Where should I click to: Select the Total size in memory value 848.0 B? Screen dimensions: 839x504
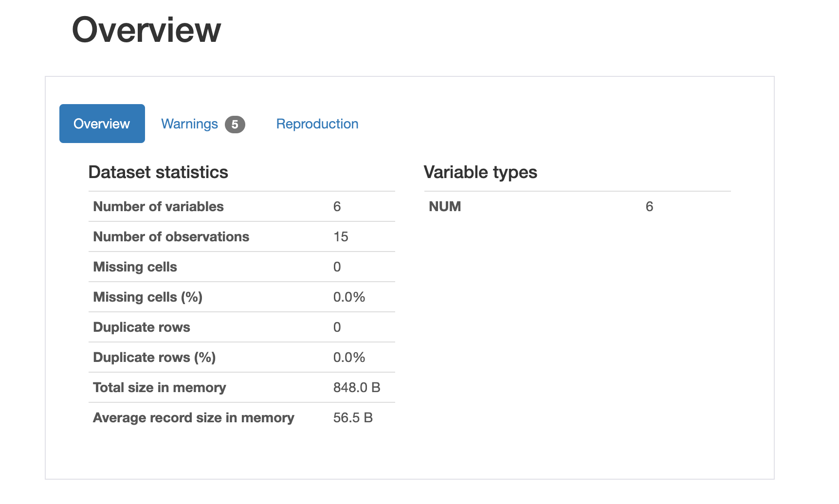click(357, 387)
